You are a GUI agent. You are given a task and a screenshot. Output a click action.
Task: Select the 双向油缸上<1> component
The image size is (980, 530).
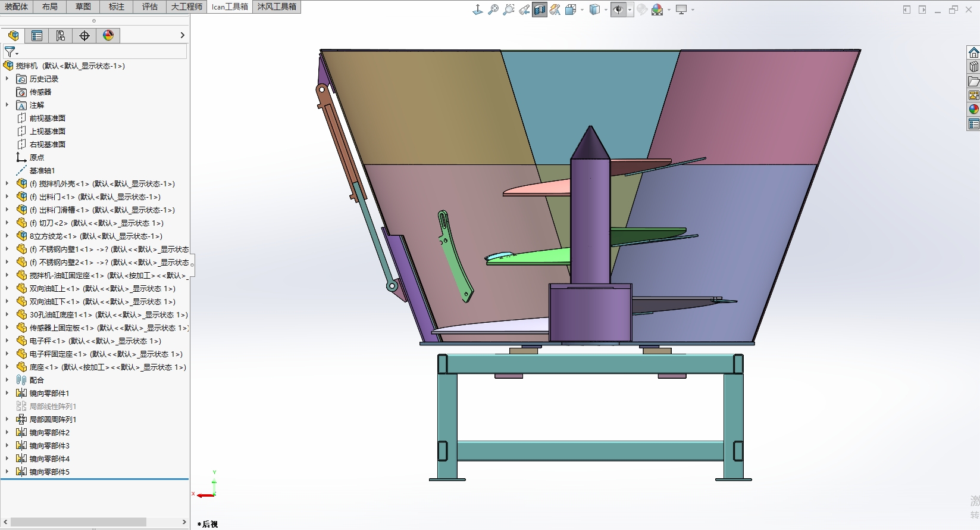(102, 288)
